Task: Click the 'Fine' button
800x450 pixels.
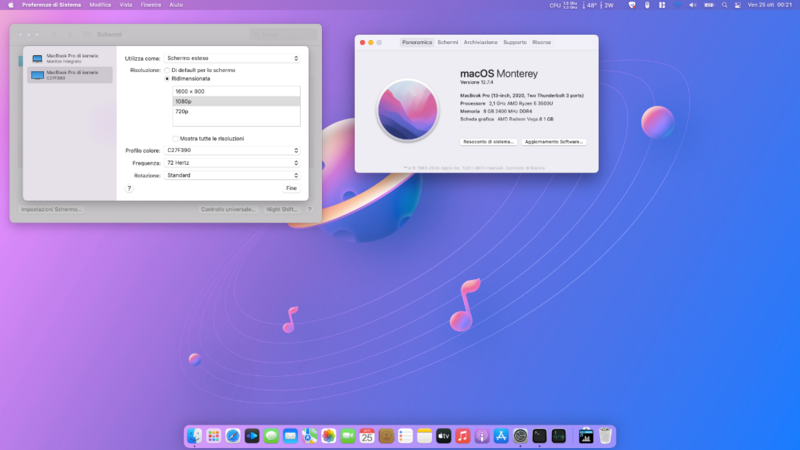Action: pos(291,188)
